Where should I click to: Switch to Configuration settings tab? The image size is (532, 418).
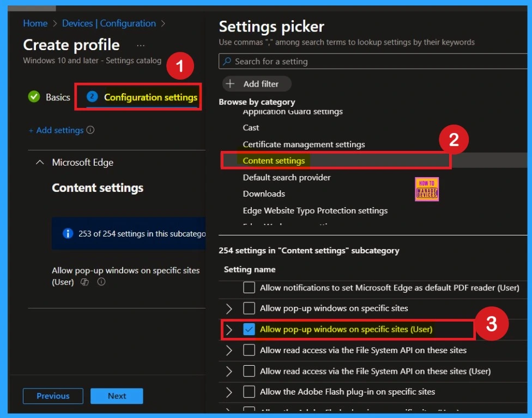pos(150,97)
